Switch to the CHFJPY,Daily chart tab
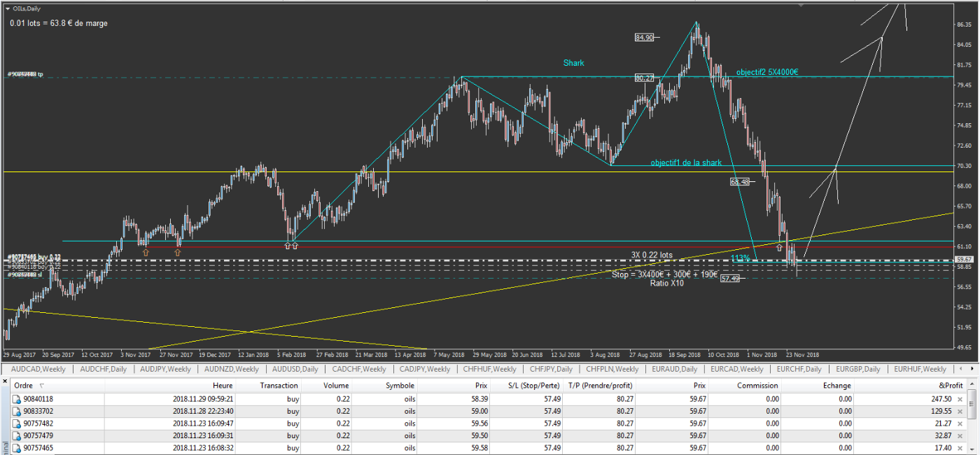 (x=551, y=369)
